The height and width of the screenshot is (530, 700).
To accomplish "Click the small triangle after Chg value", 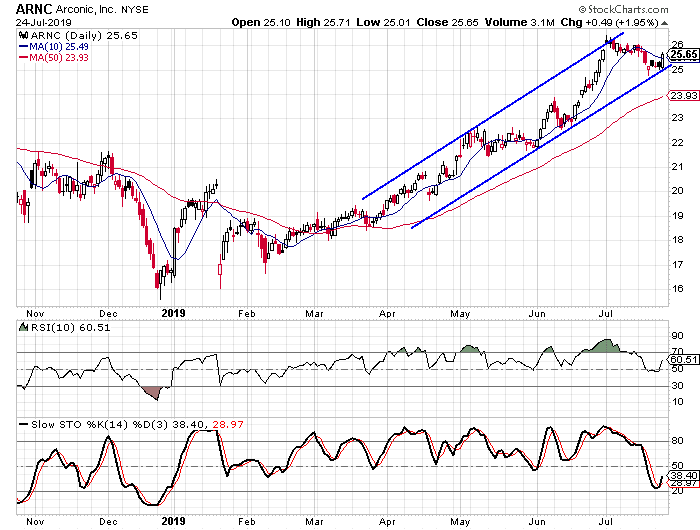I will [x=664, y=23].
